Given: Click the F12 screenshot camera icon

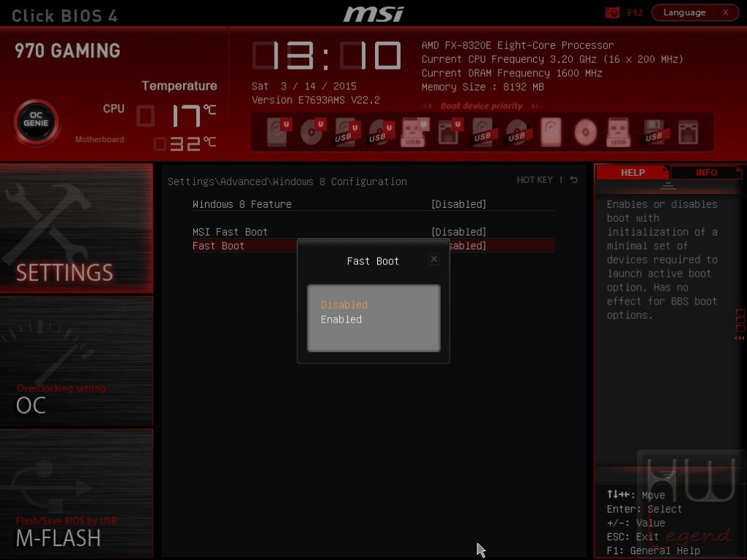Looking at the screenshot, I should point(612,13).
